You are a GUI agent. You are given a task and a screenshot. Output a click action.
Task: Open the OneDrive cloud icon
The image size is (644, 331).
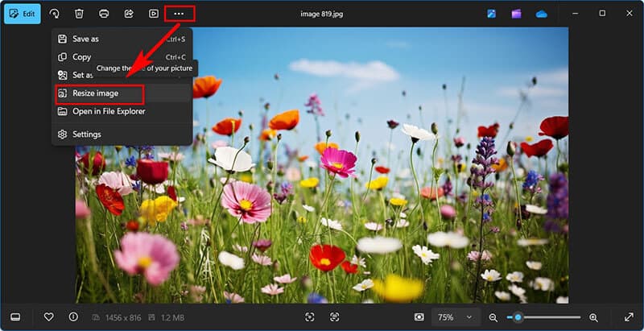(541, 14)
